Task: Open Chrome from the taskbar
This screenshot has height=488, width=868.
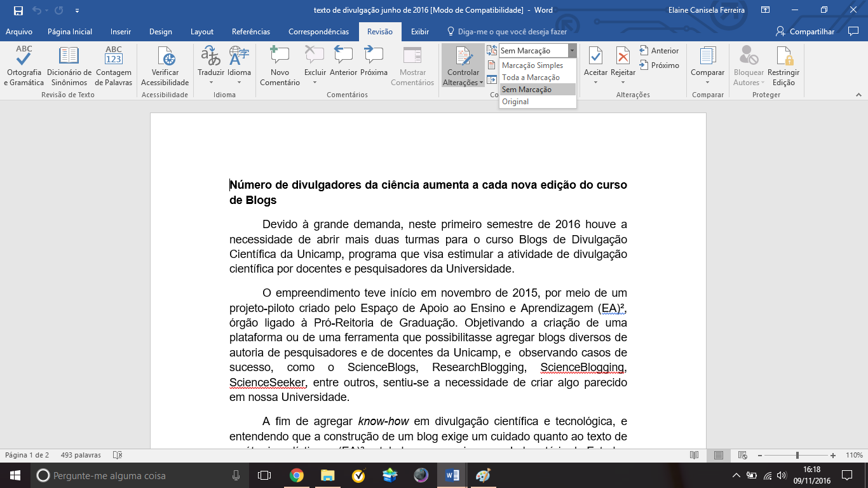Action: [297, 475]
